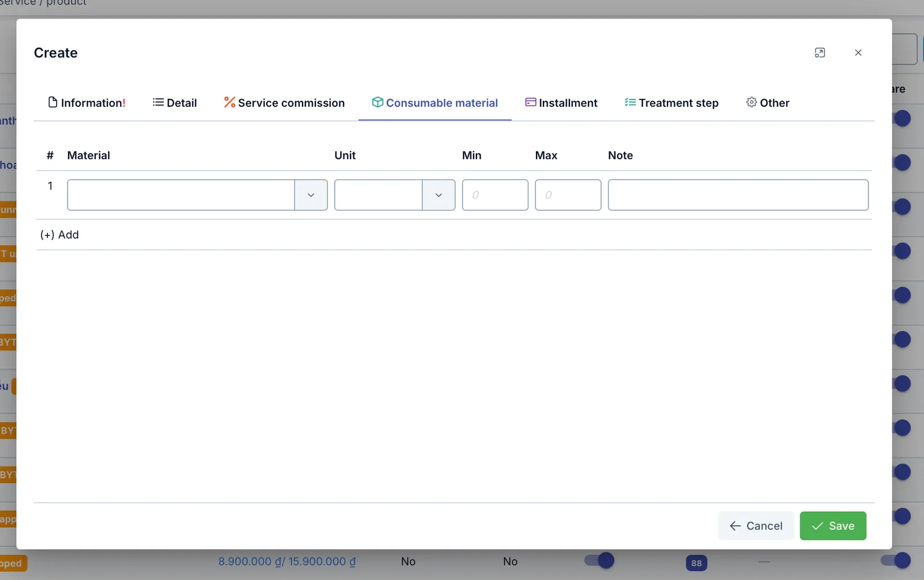Click the Max quantity input
Image resolution: width=924 pixels, height=580 pixels.
568,195
